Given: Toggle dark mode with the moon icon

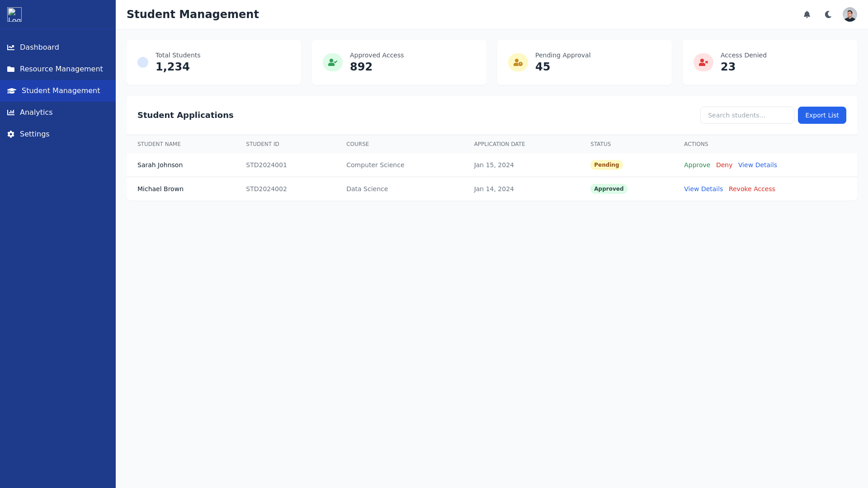Looking at the screenshot, I should click(828, 14).
